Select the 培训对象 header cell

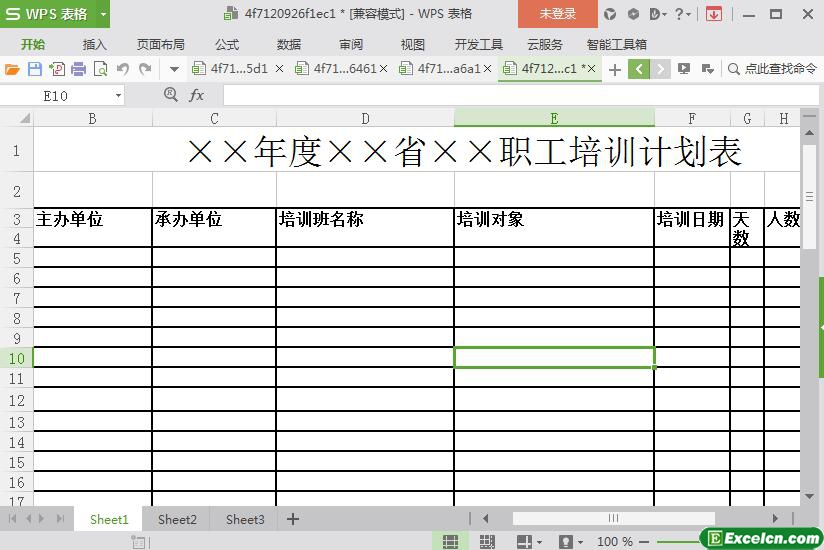pyautogui.click(x=554, y=227)
